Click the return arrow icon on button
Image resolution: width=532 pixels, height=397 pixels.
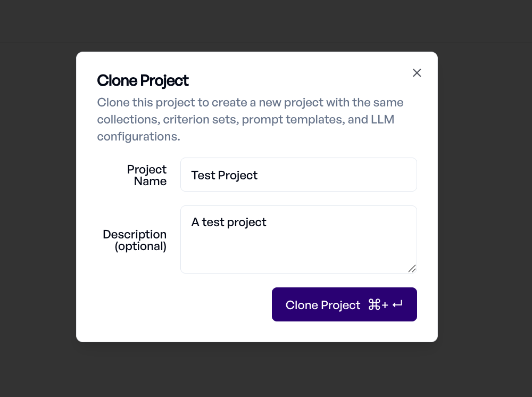click(397, 304)
